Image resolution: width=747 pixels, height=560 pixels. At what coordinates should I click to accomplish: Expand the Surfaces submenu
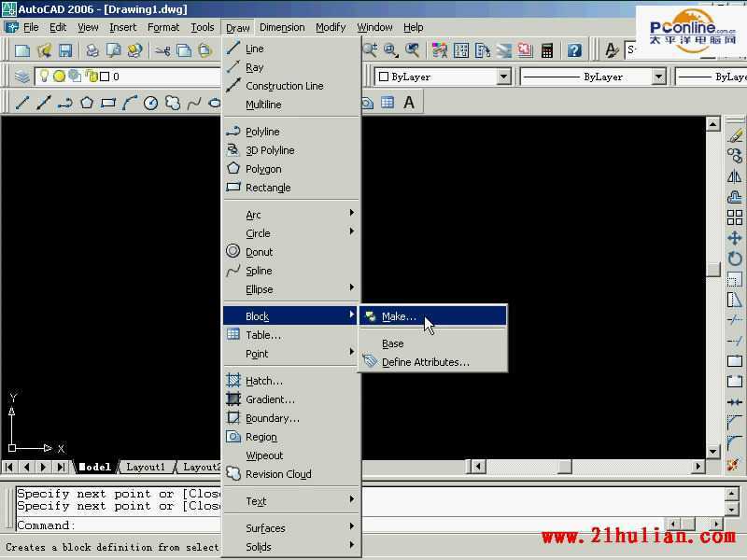coord(291,528)
